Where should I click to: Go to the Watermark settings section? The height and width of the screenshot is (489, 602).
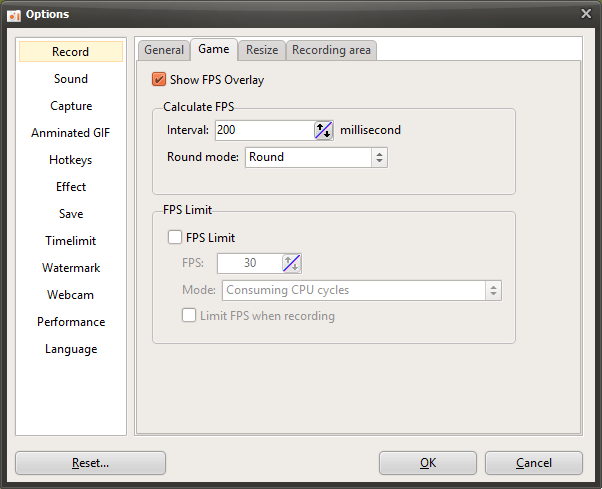71,268
